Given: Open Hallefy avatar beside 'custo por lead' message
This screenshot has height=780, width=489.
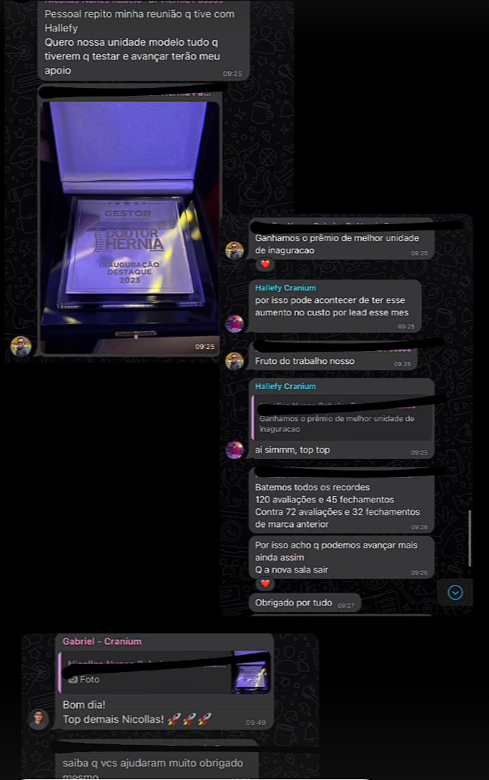Looking at the screenshot, I should (x=234, y=323).
